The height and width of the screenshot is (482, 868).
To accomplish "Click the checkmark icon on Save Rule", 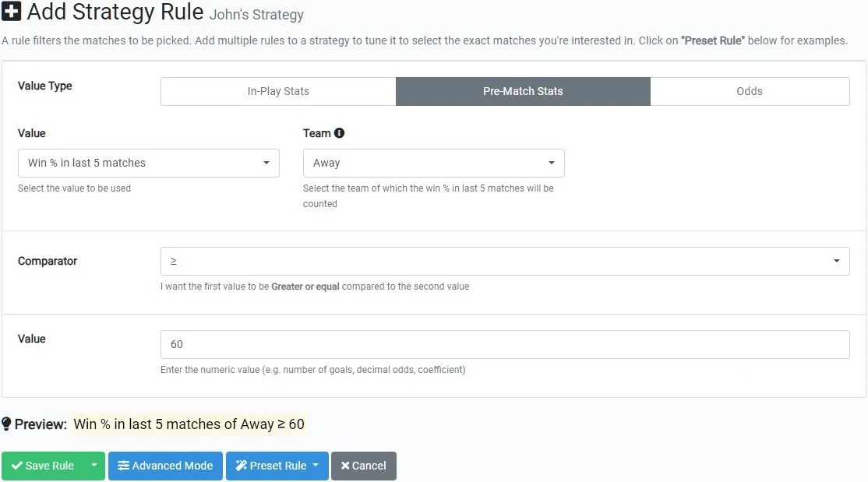I will point(16,466).
